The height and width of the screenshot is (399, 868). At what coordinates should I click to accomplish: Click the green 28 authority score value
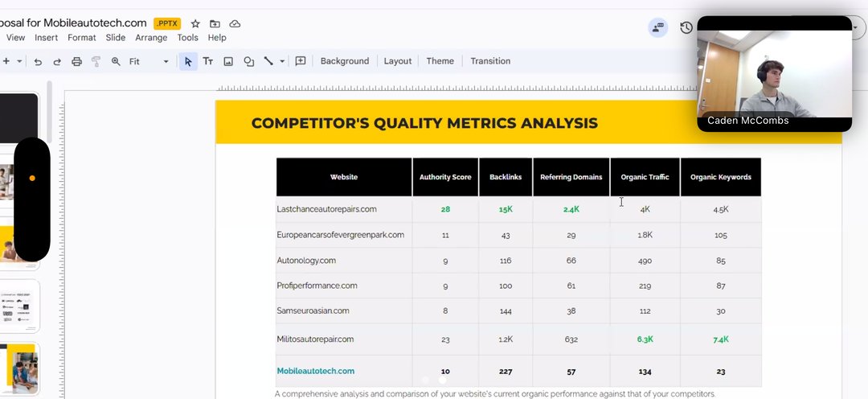(445, 209)
